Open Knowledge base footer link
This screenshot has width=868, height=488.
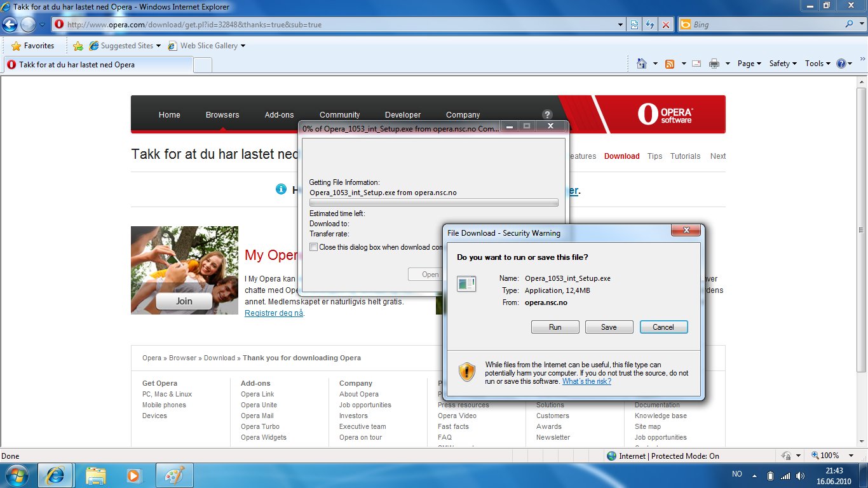click(x=660, y=416)
